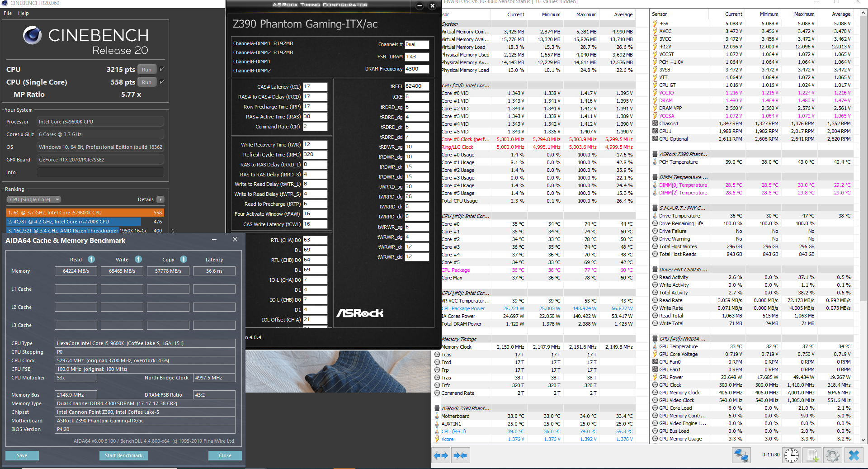Click group icon beside S.M.A.R.T.: PNY header
The width and height of the screenshot is (868, 469).
[655, 208]
